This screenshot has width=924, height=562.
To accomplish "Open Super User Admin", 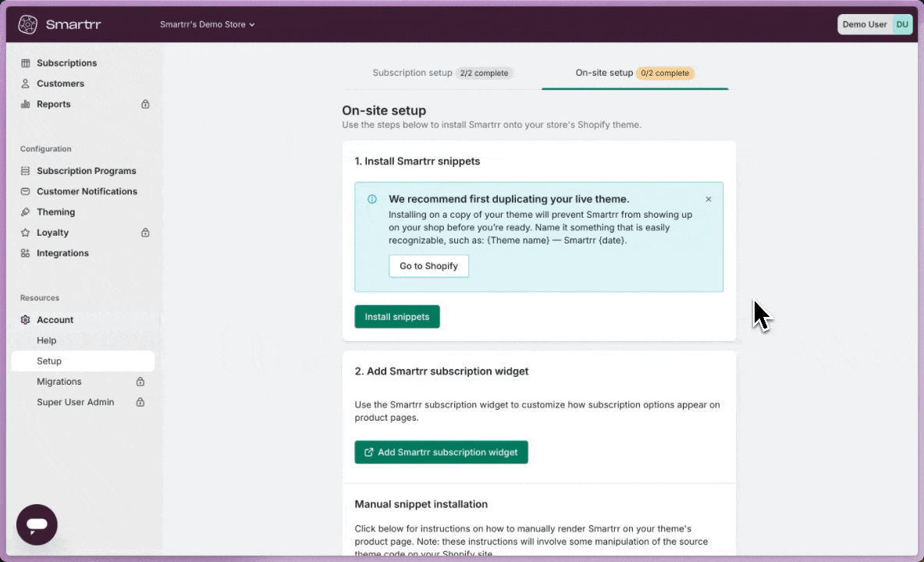I will (76, 402).
